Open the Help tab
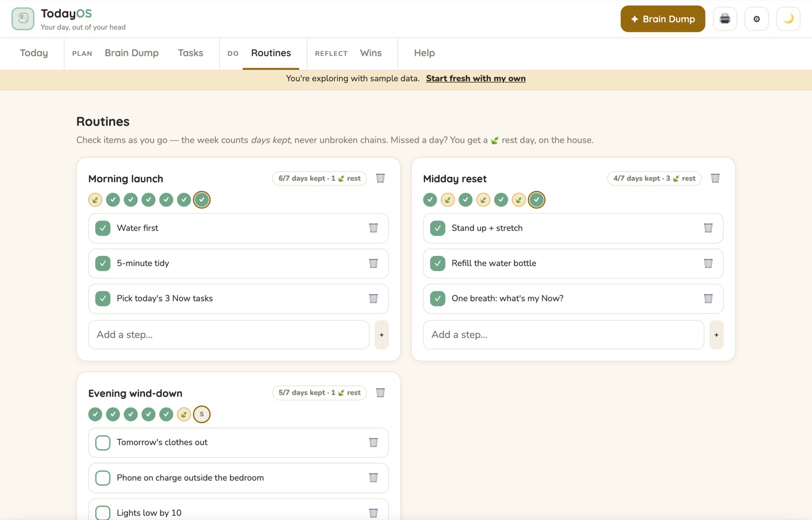Screen dimensions: 812x520 coord(424,53)
